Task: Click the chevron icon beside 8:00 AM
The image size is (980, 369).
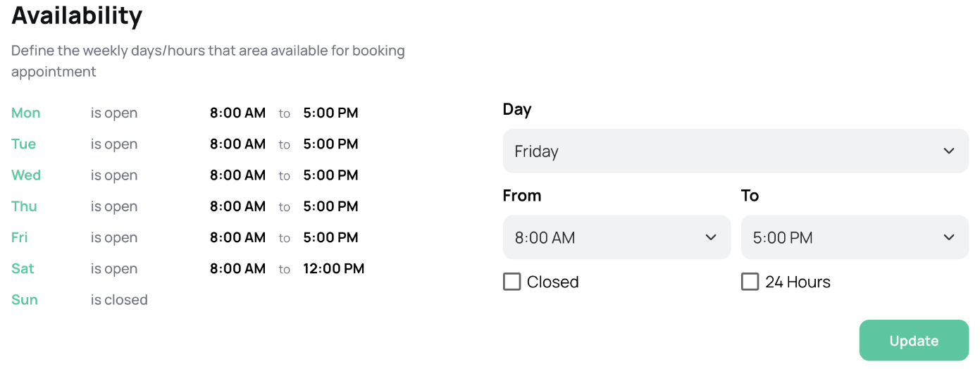Action: [x=710, y=237]
